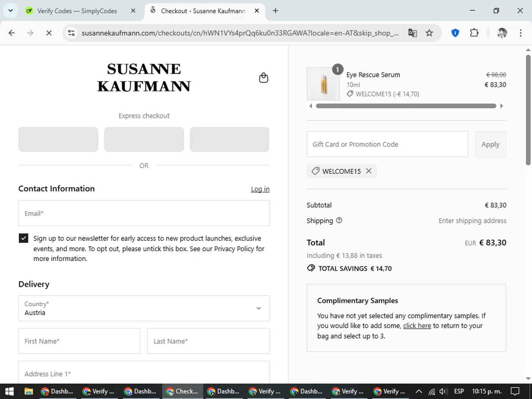
Task: Click the shipping info question mark icon
Action: pyautogui.click(x=339, y=220)
